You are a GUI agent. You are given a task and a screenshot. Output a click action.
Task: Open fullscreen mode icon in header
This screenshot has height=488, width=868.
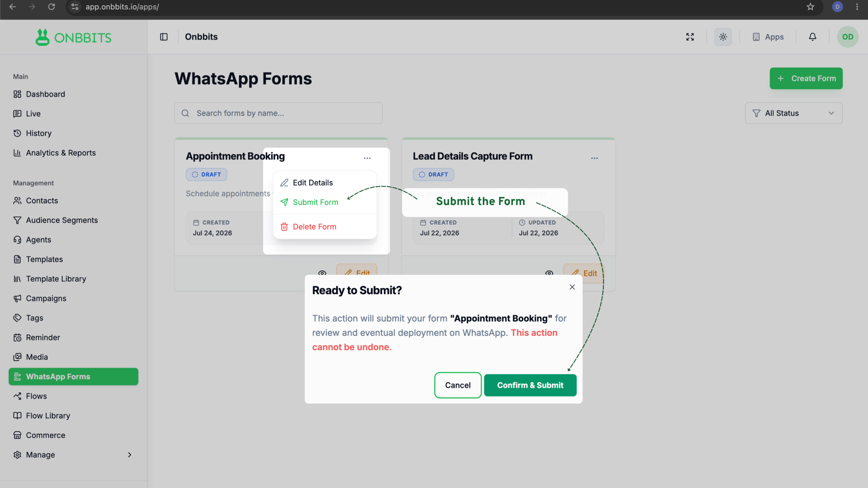pyautogui.click(x=690, y=37)
